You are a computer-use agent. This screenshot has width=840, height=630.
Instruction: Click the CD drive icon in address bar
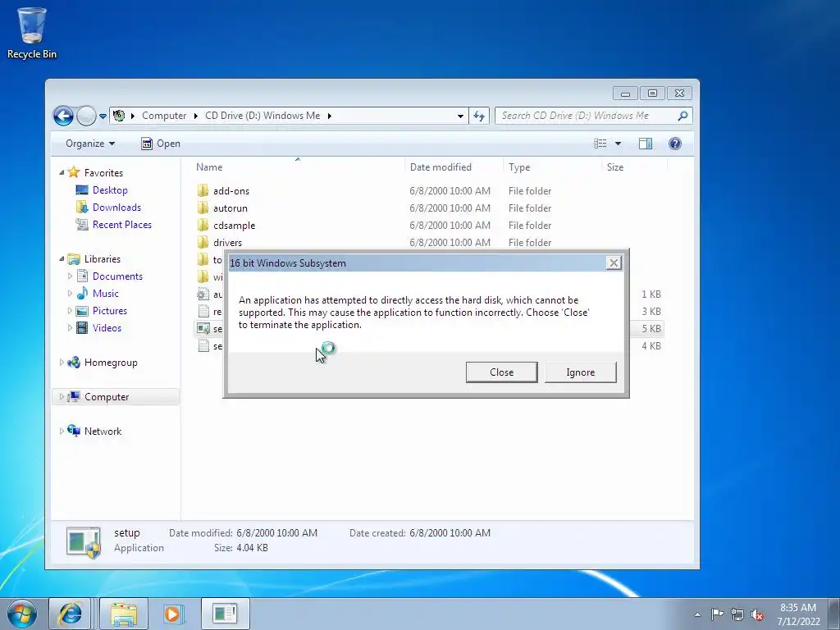click(x=119, y=116)
